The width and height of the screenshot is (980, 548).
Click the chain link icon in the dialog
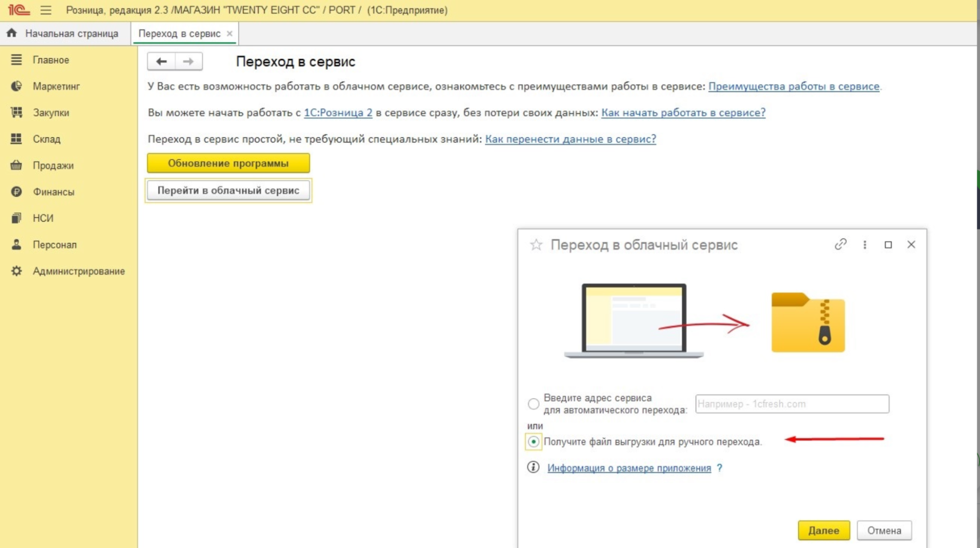[x=840, y=244]
